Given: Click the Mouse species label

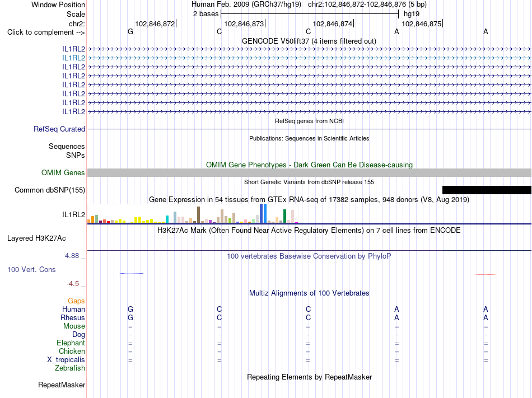Looking at the screenshot, I should pyautogui.click(x=74, y=326).
